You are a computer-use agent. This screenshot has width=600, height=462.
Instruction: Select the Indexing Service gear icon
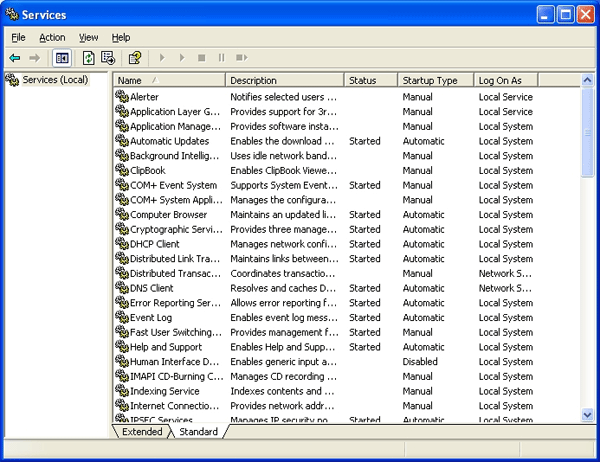[122, 390]
